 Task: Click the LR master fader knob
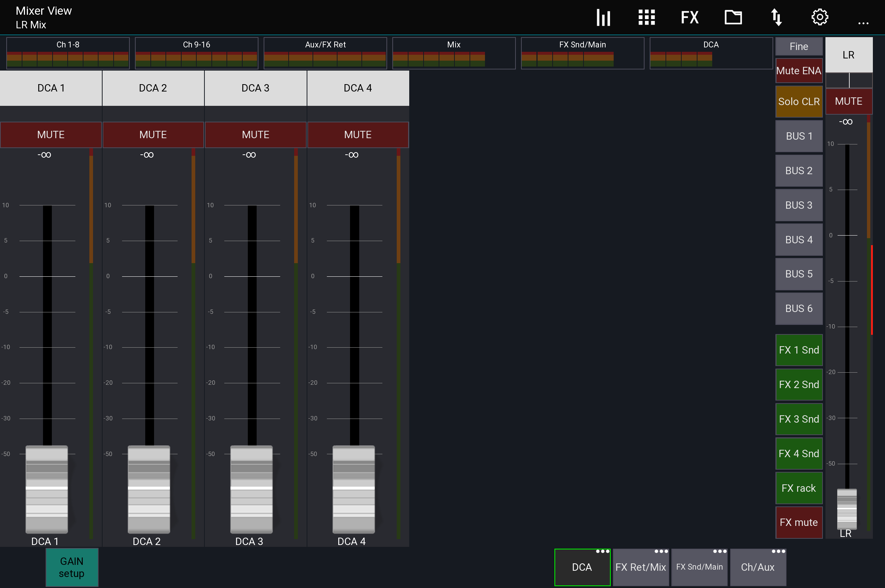pyautogui.click(x=847, y=509)
